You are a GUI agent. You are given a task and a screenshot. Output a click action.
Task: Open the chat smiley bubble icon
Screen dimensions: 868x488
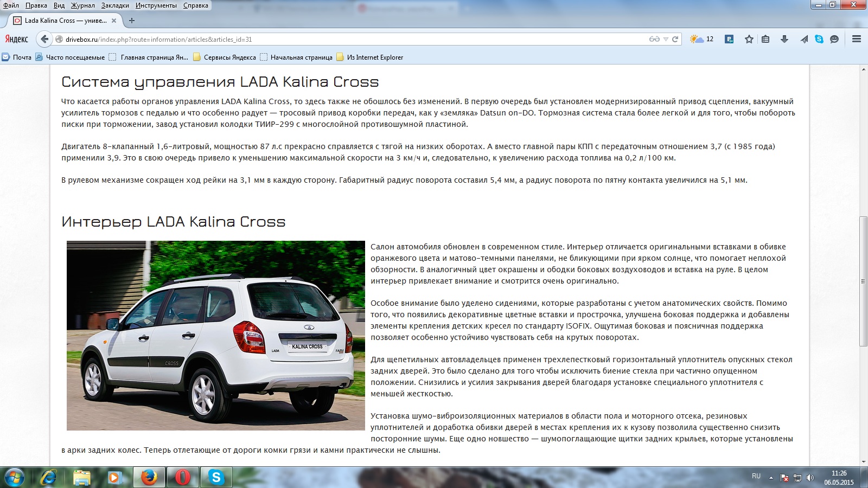(x=834, y=39)
